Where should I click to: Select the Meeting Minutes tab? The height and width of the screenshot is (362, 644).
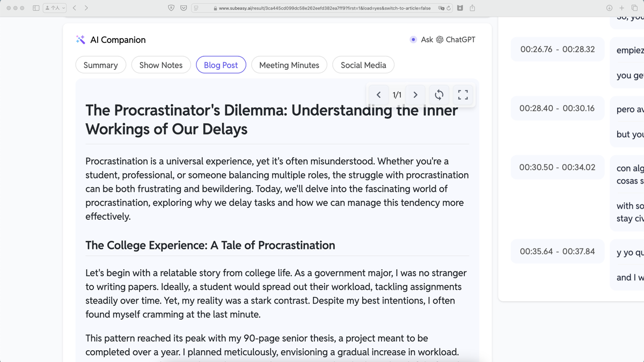[289, 65]
